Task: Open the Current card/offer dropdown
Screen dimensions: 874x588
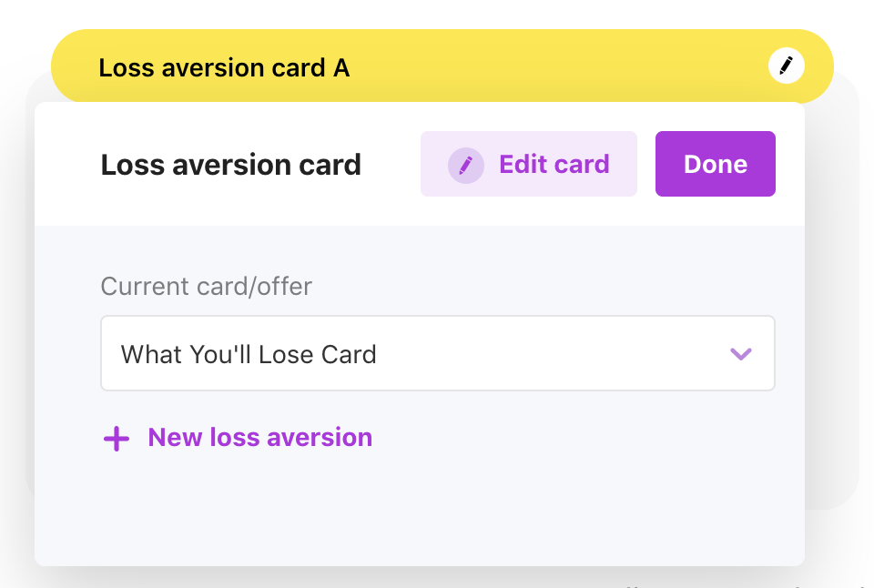Action: tap(437, 353)
